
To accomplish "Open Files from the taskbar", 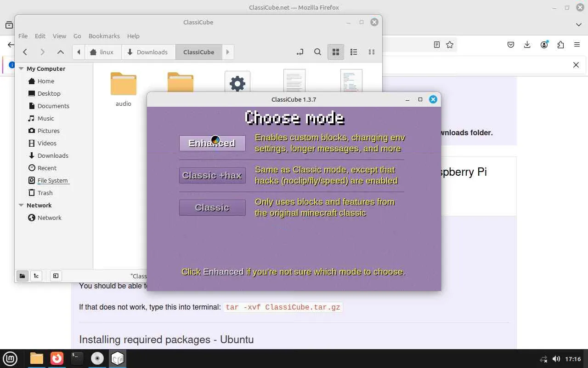I will click(37, 358).
